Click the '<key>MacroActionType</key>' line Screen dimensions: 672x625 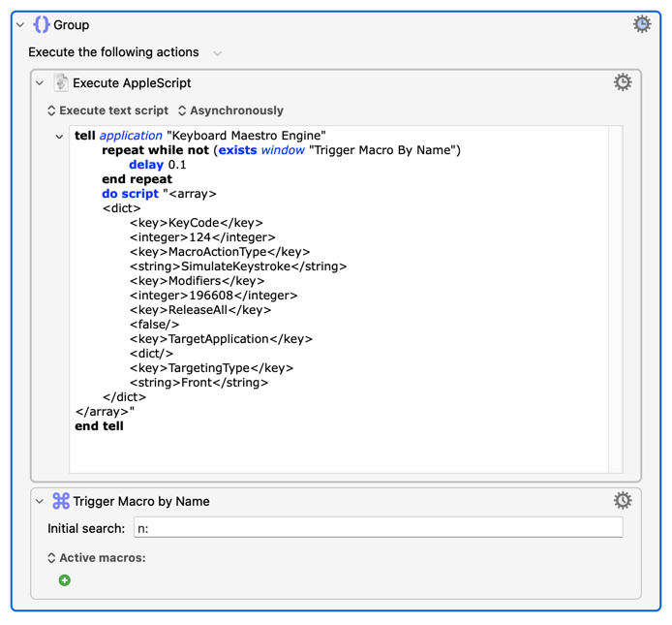click(x=220, y=252)
